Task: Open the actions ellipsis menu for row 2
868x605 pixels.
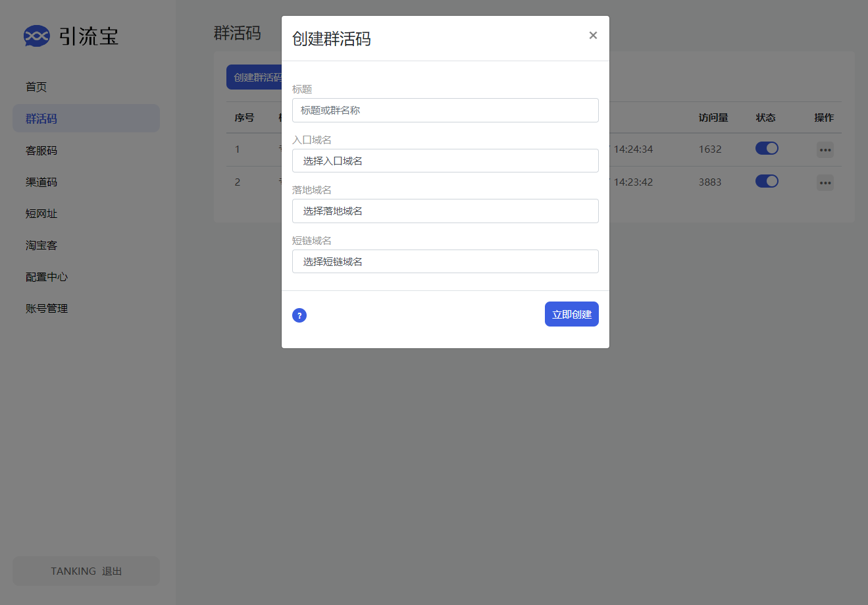Action: point(825,182)
